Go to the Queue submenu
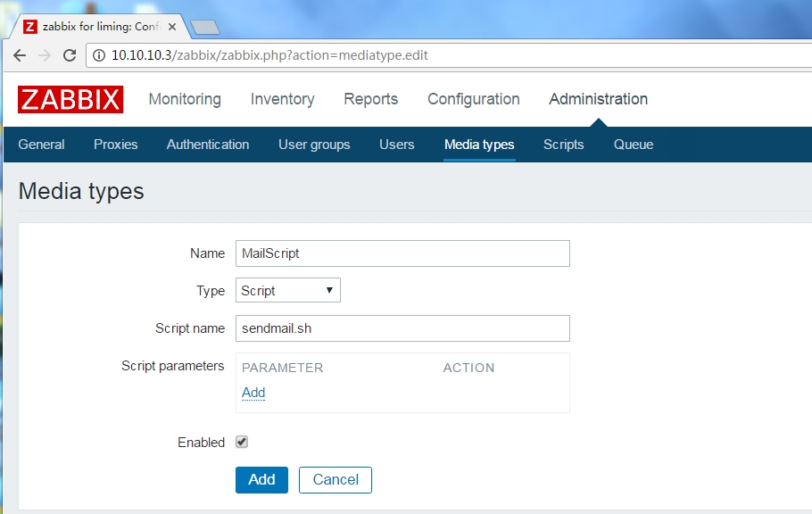Screen dimensions: 812x514 coord(634,145)
